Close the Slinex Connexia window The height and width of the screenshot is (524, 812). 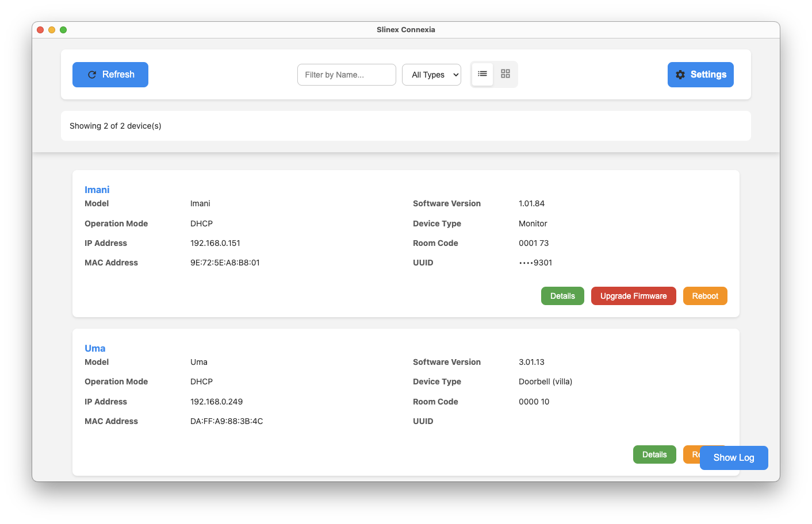pyautogui.click(x=40, y=30)
